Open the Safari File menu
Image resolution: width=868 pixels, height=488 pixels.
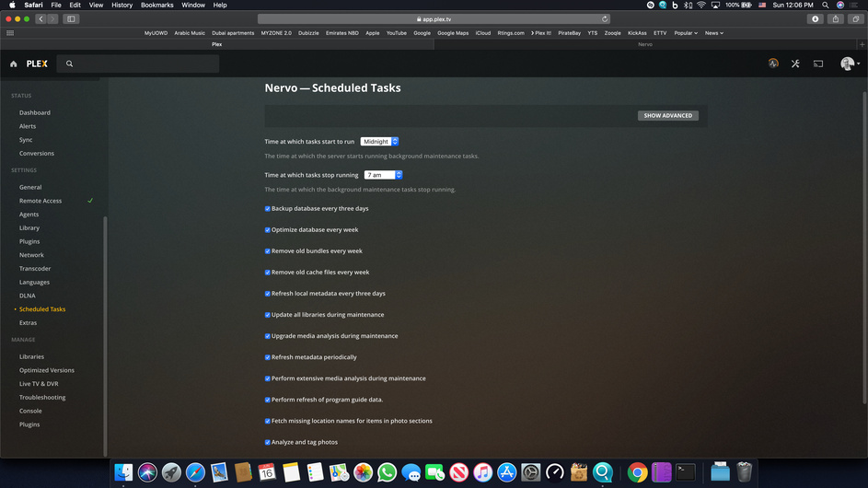[56, 5]
